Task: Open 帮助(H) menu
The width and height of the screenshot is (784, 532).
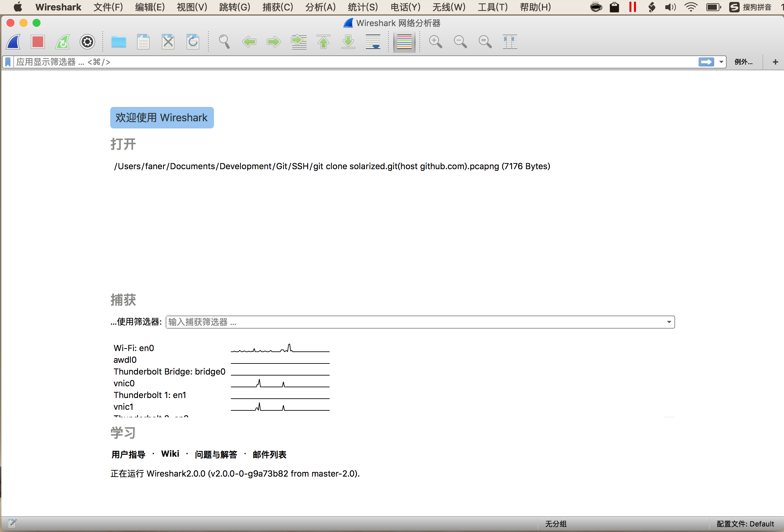Action: click(535, 7)
